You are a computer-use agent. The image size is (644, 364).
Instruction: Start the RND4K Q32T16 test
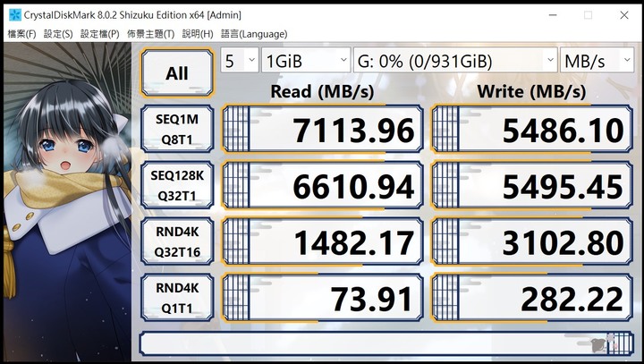click(177, 241)
